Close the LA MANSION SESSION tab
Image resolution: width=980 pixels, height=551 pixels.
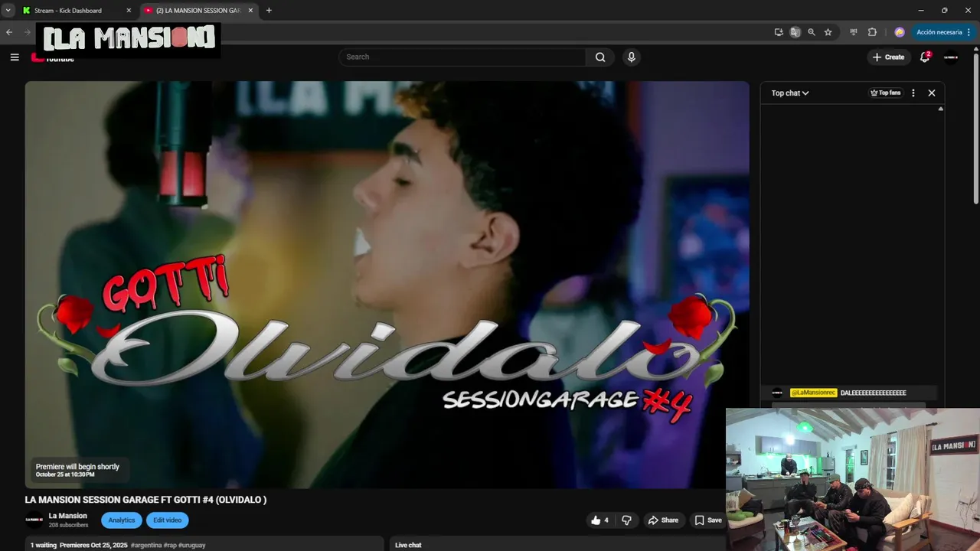[x=250, y=11]
